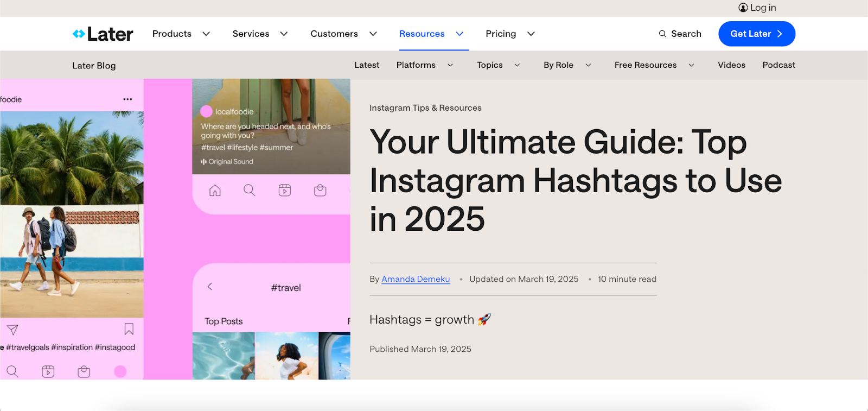The height and width of the screenshot is (411, 868).
Task: Click the 'Published March 19, 2025' text
Action: tap(420, 349)
